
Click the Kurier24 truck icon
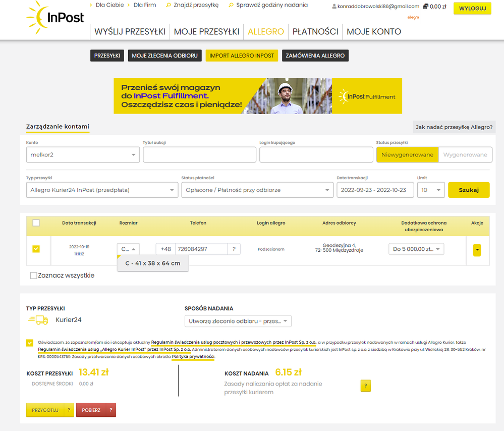(38, 319)
